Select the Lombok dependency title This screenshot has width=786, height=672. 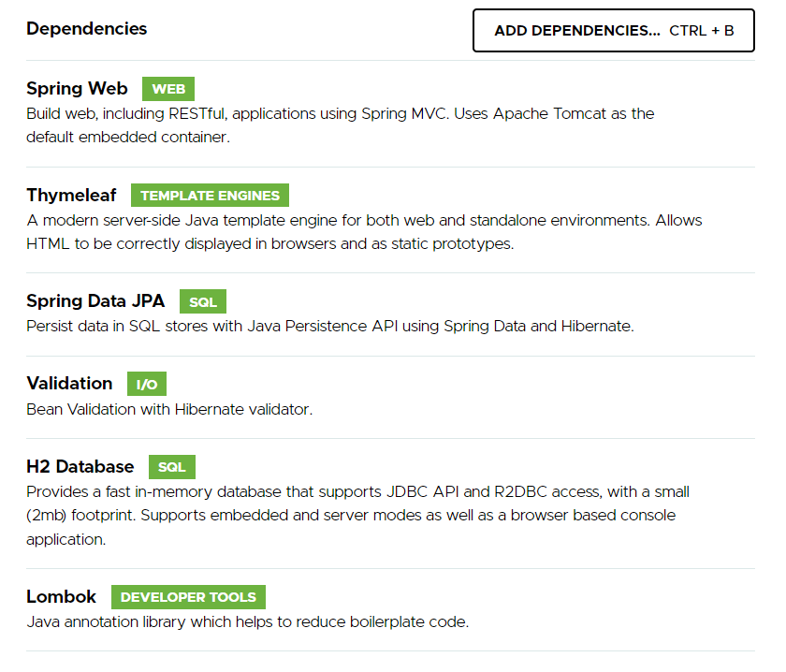(62, 596)
